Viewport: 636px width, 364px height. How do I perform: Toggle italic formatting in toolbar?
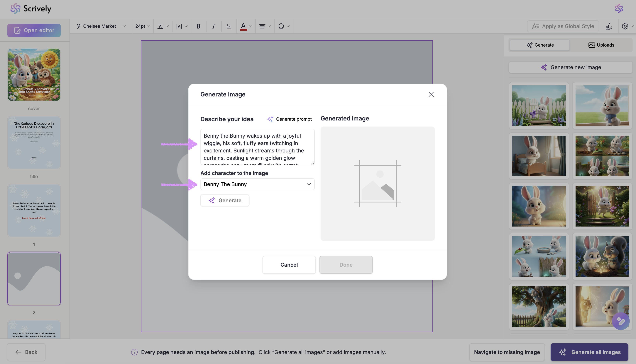[213, 26]
